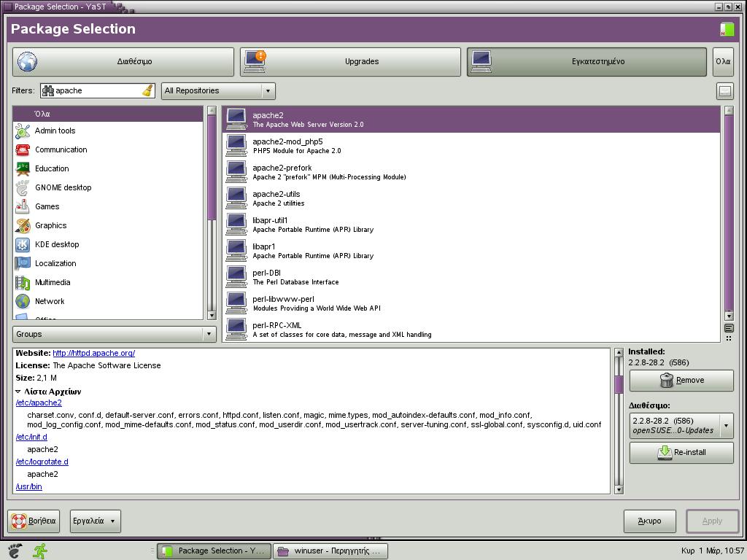747x560 pixels.
Task: Click the KDE desktop icon
Action: pyautogui.click(x=23, y=245)
